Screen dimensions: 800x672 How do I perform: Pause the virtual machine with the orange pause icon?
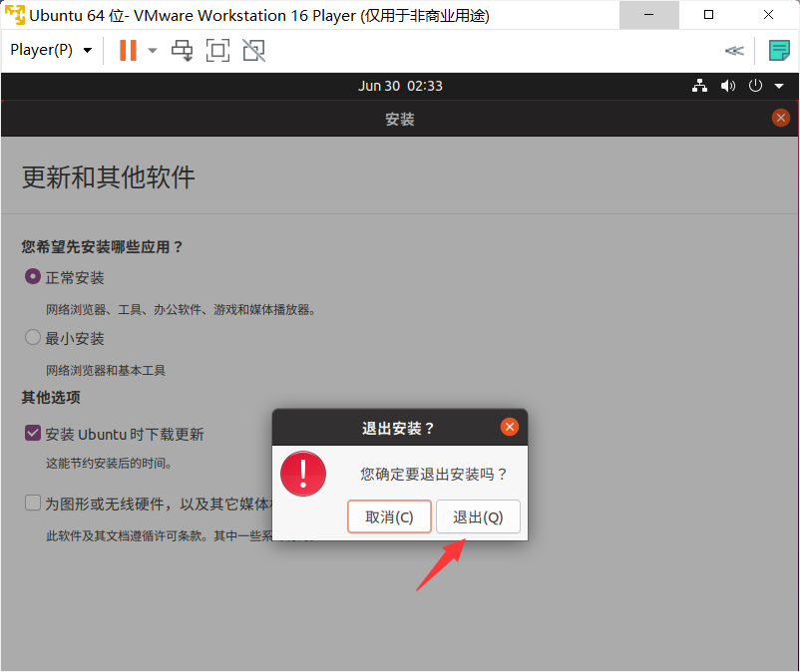[x=128, y=50]
